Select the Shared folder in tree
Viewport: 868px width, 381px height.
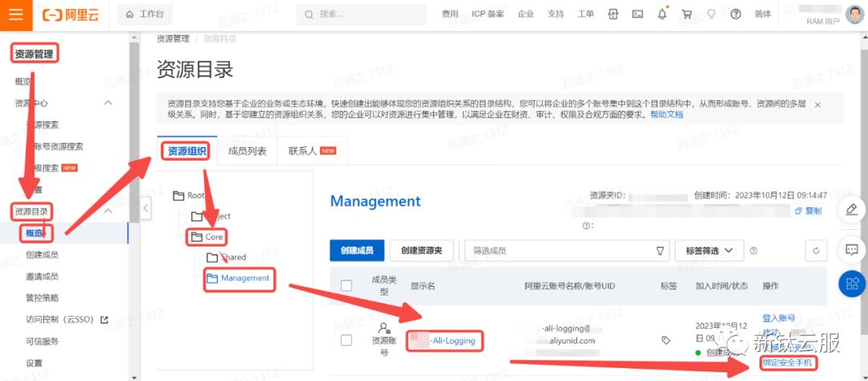(x=227, y=257)
